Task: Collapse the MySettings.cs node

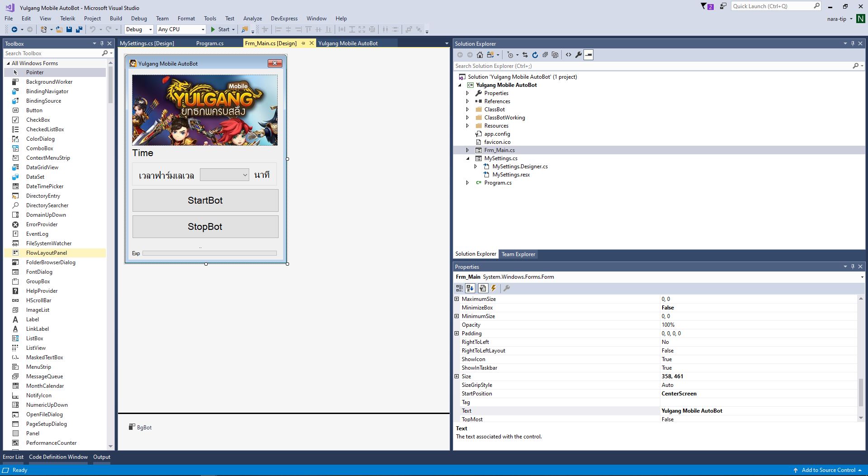Action: click(x=468, y=158)
